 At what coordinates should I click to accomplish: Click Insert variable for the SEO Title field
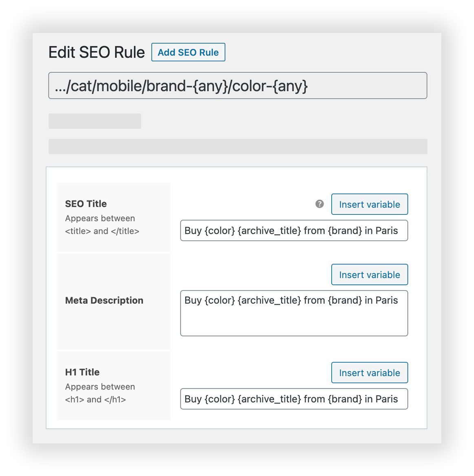[369, 204]
